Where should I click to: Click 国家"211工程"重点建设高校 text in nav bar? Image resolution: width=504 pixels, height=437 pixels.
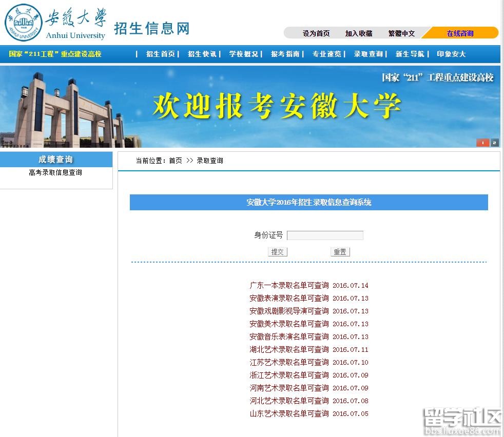[55, 54]
